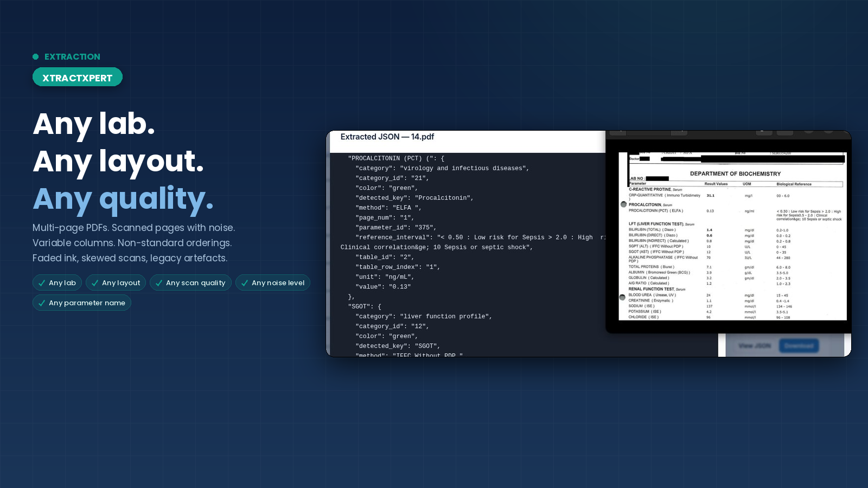Click the XTRACTXPERT badge

point(78,77)
